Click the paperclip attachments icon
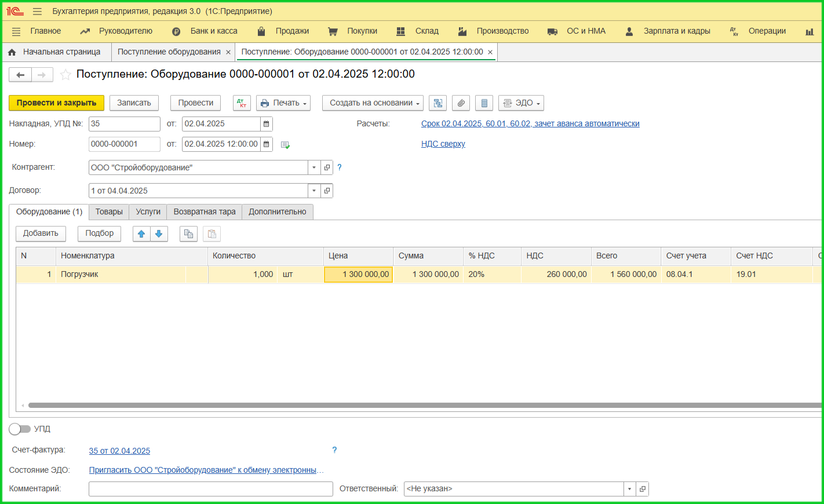The image size is (824, 504). point(461,103)
